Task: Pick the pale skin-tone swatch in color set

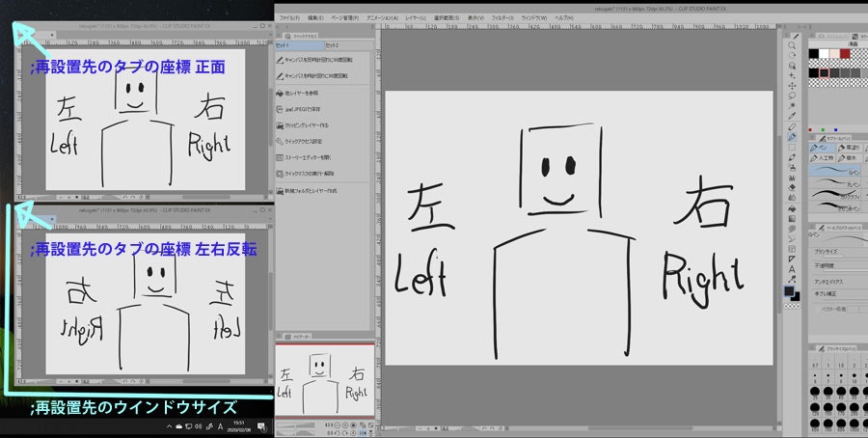Action: [x=834, y=53]
